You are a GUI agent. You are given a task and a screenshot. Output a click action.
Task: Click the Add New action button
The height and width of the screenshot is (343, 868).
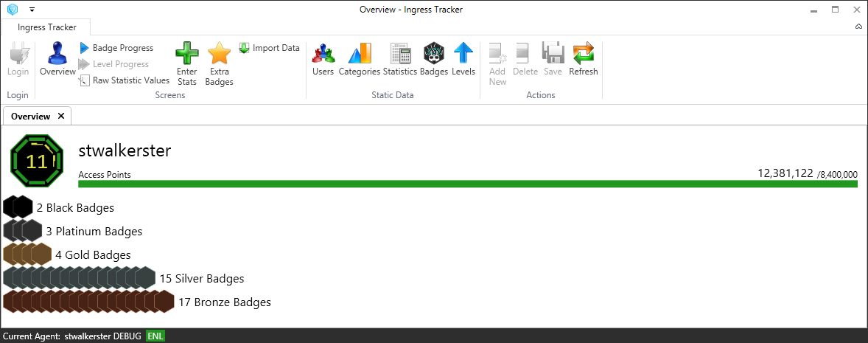click(497, 65)
